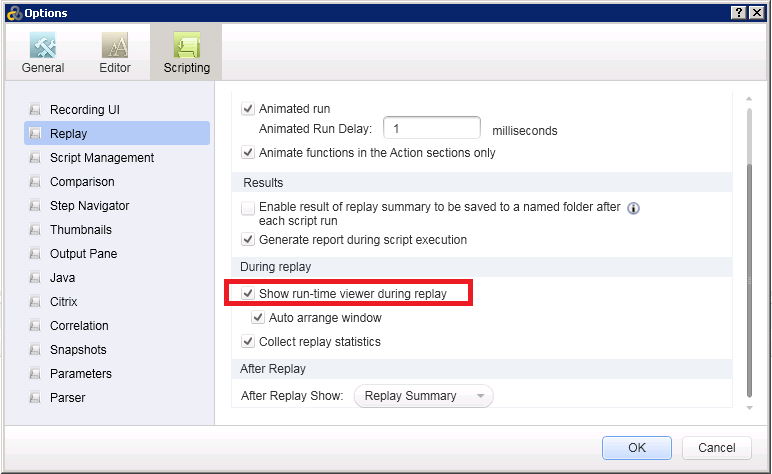Viewport: 772px width, 474px height.
Task: Open the General options tab
Action: [43, 53]
